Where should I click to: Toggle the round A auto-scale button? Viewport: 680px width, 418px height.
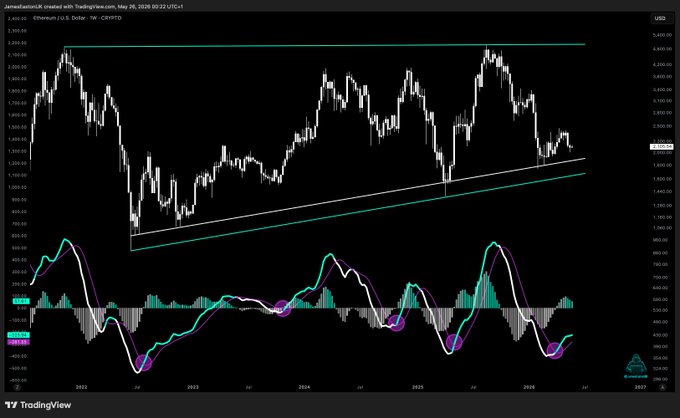tap(662, 387)
